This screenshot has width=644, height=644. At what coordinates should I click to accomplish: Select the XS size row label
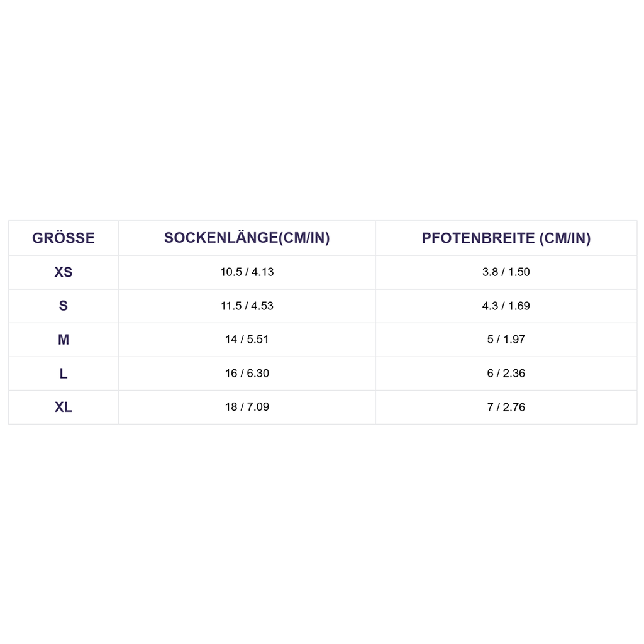[64, 272]
